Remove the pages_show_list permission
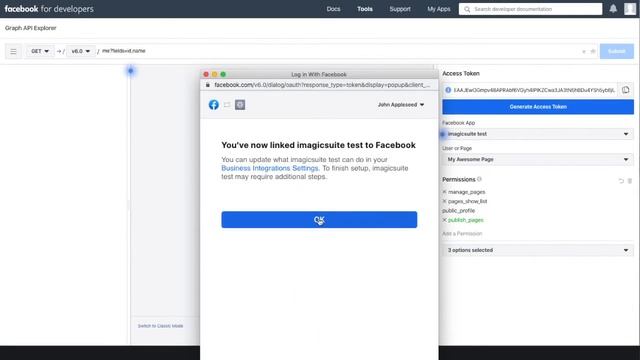Image resolution: width=640 pixels, height=360 pixels. (x=444, y=201)
